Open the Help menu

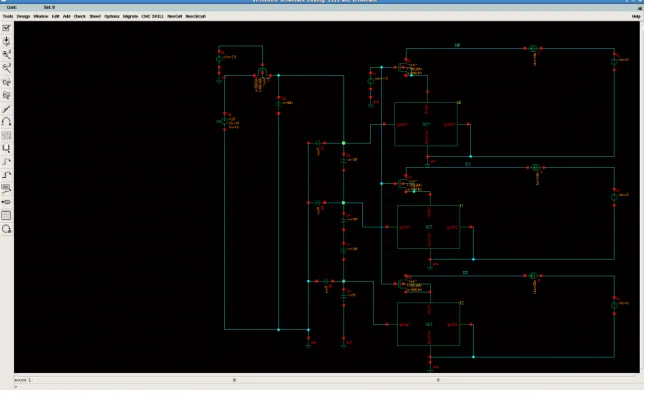[636, 16]
